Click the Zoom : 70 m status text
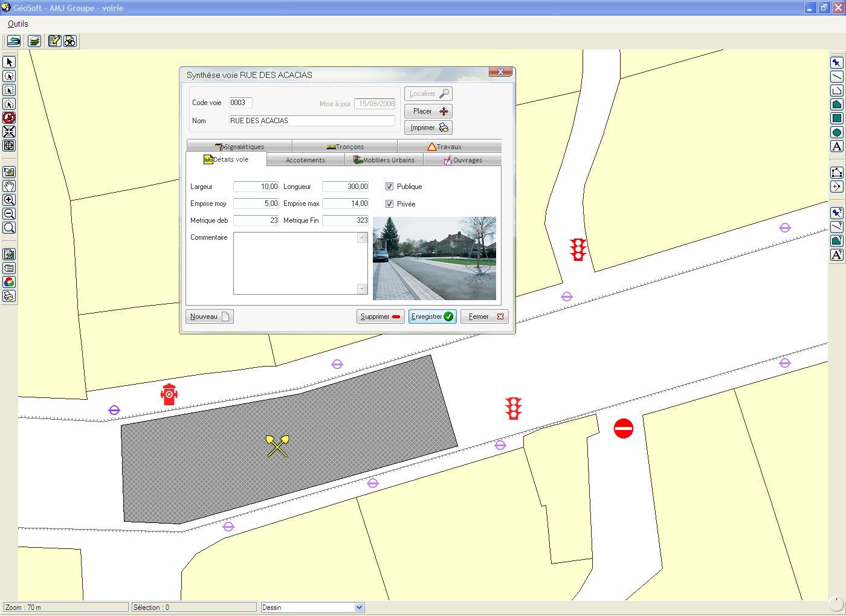846x616 pixels. 23,608
